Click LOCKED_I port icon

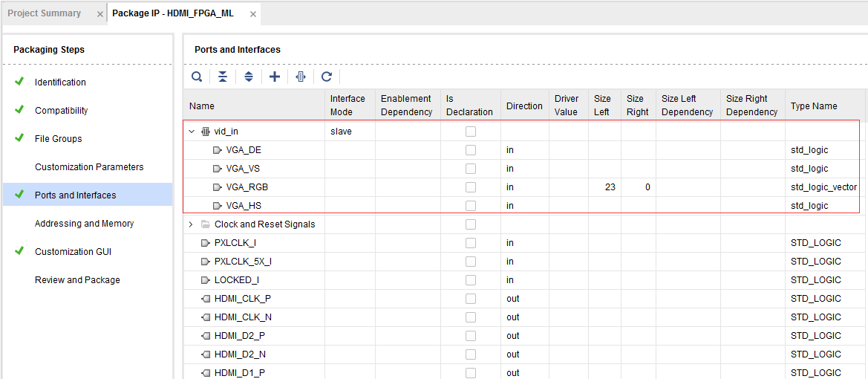(x=206, y=280)
